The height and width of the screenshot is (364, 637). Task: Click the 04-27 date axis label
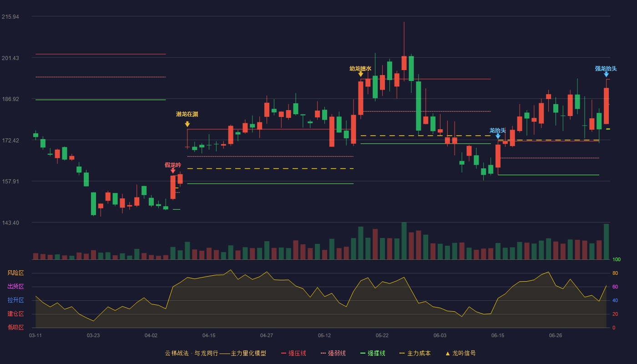pyautogui.click(x=267, y=335)
